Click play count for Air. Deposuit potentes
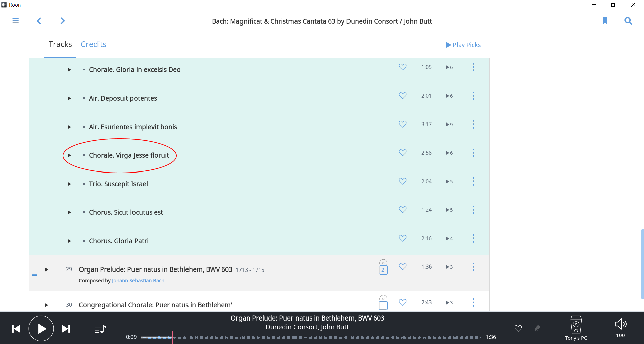Screen dimensions: 644x344 tap(449, 96)
